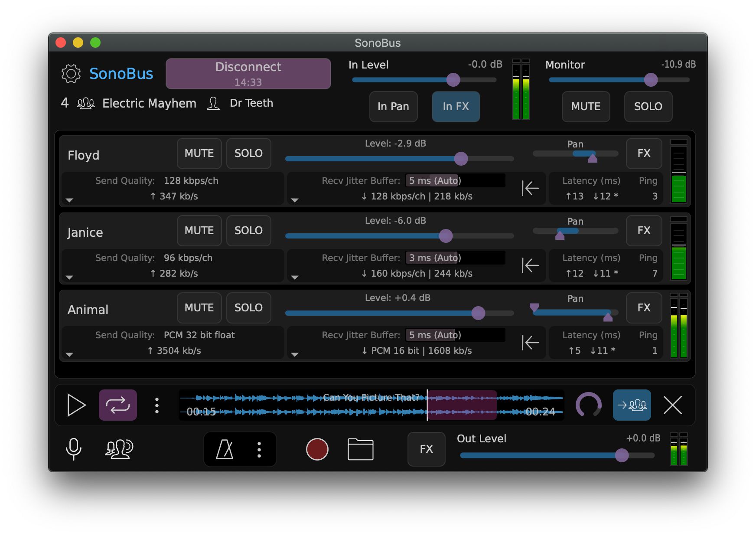The height and width of the screenshot is (536, 756).
Task: Disable In FX on the input
Action: click(456, 107)
